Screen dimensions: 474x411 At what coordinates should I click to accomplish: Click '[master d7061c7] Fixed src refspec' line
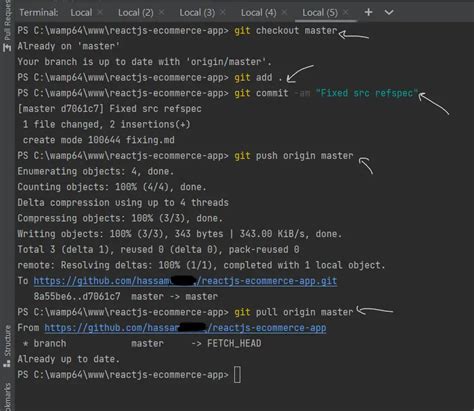(x=110, y=109)
